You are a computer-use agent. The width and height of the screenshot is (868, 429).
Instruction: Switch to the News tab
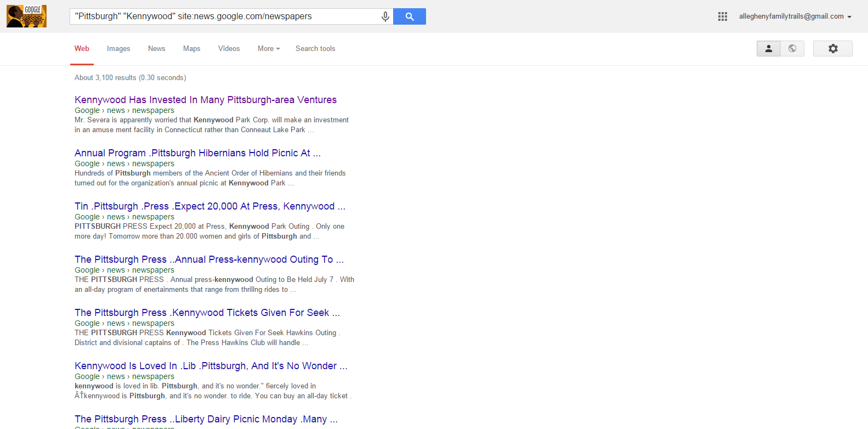156,49
